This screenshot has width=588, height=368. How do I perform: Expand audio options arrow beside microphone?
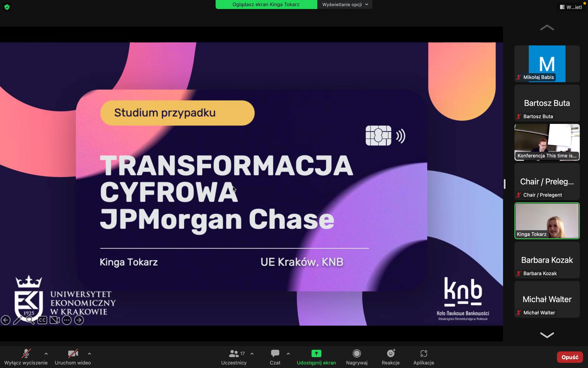[x=46, y=354]
